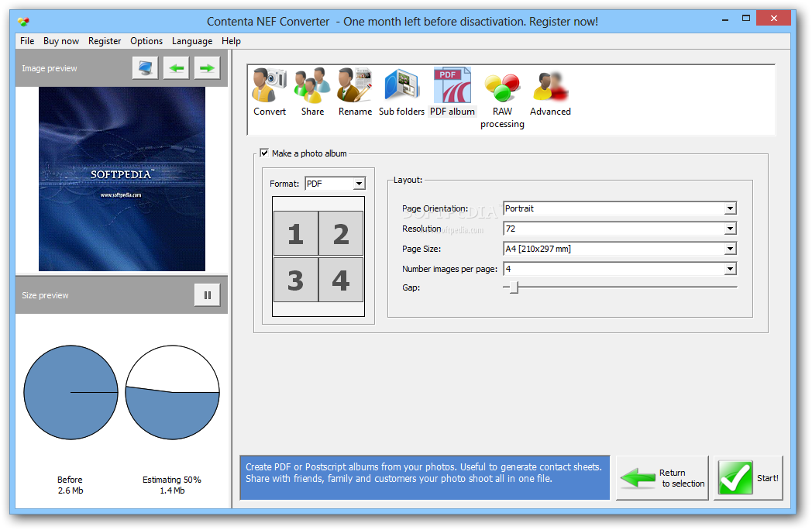
Task: Click the Softpedia image preview thumbnail
Action: 122,179
